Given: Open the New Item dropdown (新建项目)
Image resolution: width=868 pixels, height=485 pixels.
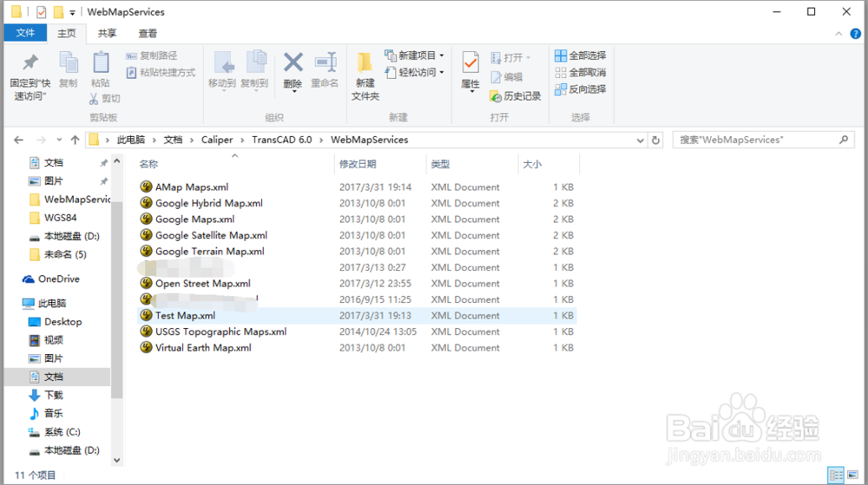Looking at the screenshot, I should click(414, 56).
